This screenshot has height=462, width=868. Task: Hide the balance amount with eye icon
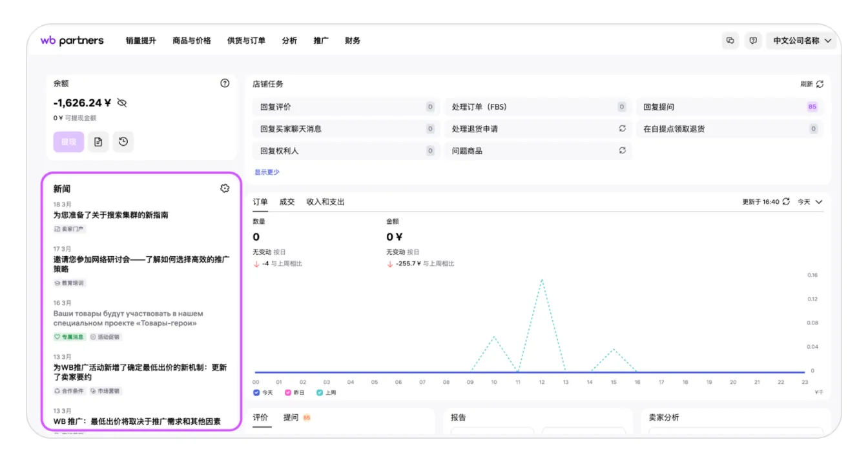coord(122,103)
